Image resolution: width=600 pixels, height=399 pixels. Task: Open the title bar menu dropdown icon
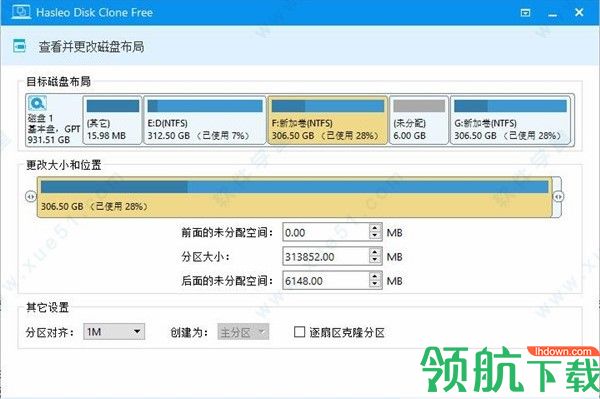[x=525, y=13]
